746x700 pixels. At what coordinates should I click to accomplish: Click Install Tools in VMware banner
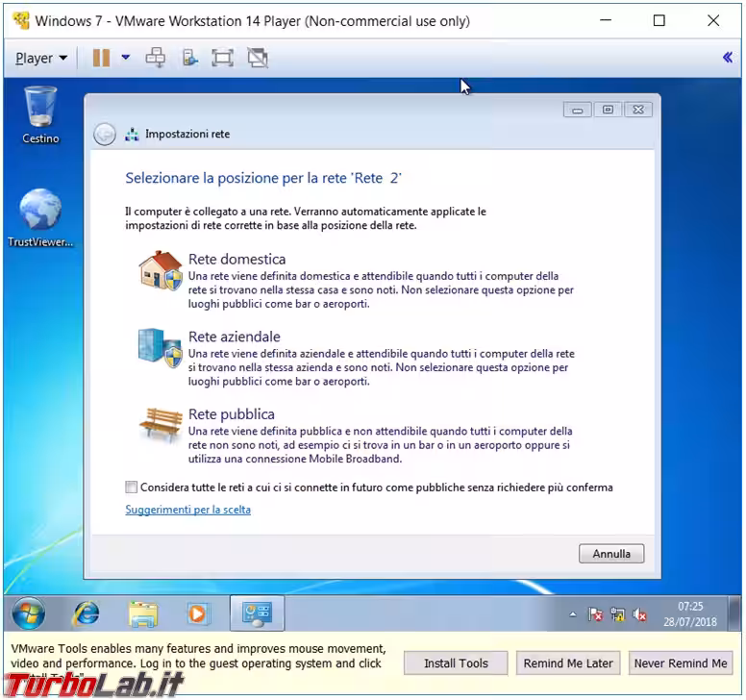coord(457,663)
